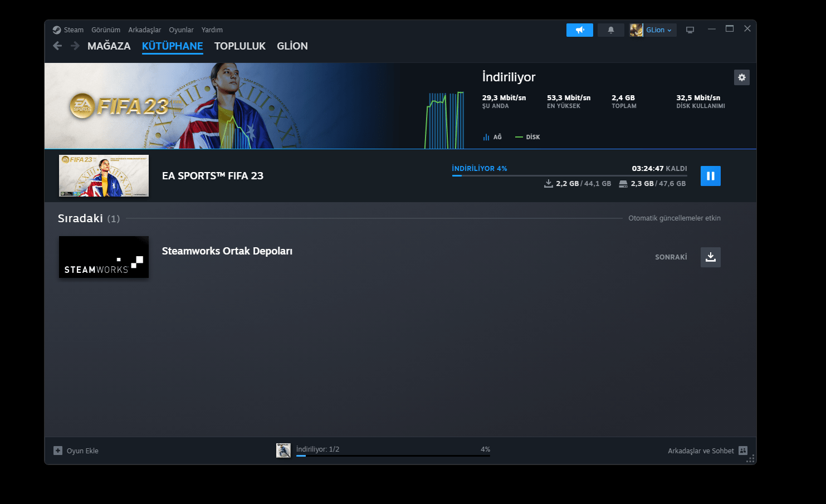
Task: Click the 2,4 GB total value
Action: [623, 98]
